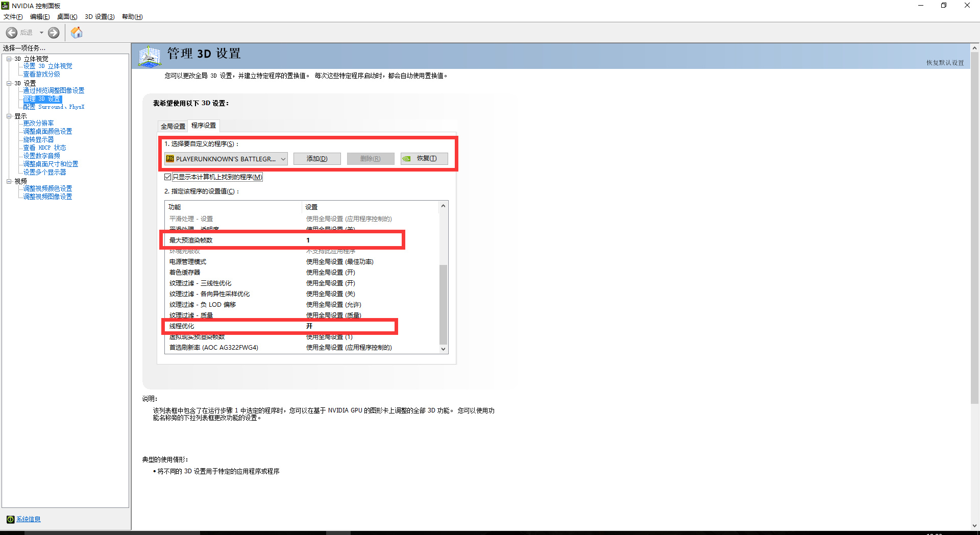Click the PUBG icon in program dropdown

[x=170, y=159]
